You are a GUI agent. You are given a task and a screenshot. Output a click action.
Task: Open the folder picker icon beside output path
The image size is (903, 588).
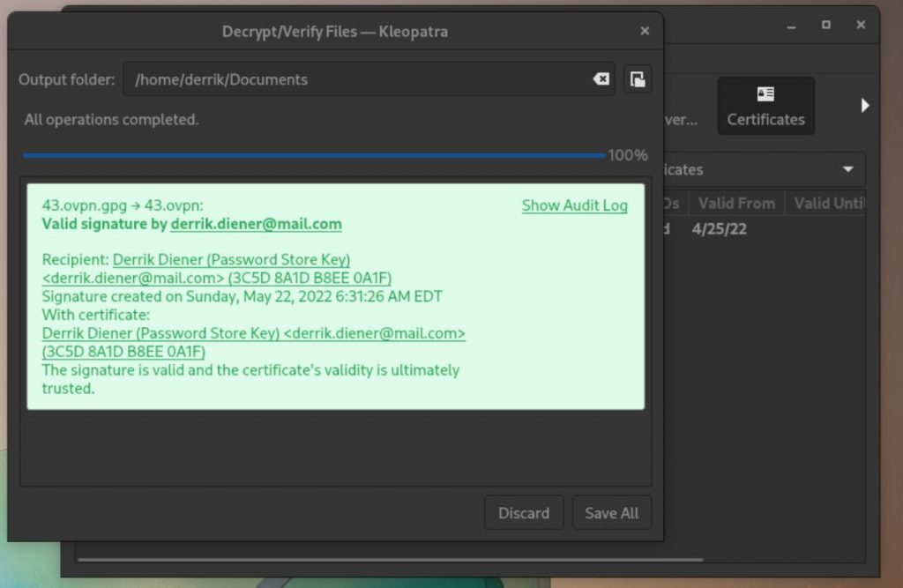(638, 78)
